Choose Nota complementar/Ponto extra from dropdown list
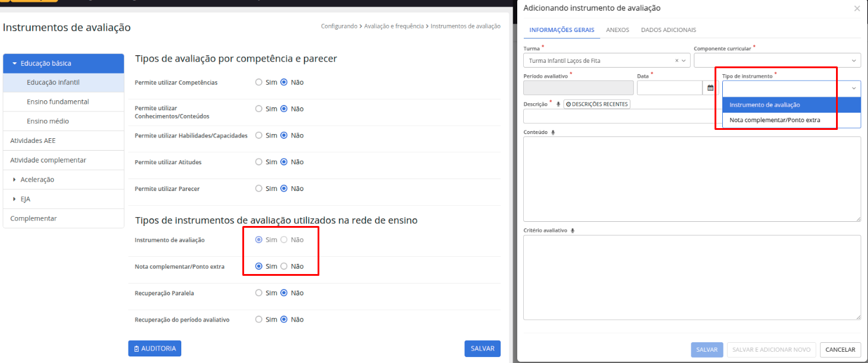This screenshot has height=363, width=868. tap(791, 120)
